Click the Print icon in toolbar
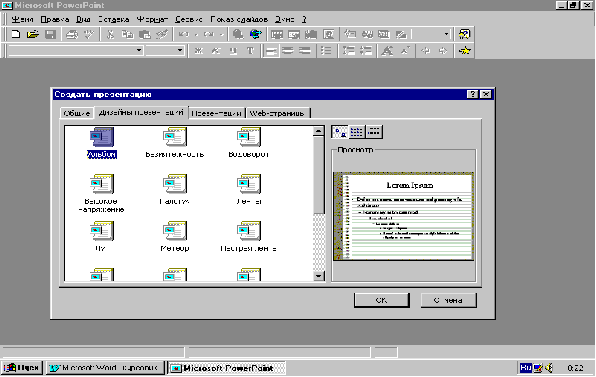 (x=72, y=35)
